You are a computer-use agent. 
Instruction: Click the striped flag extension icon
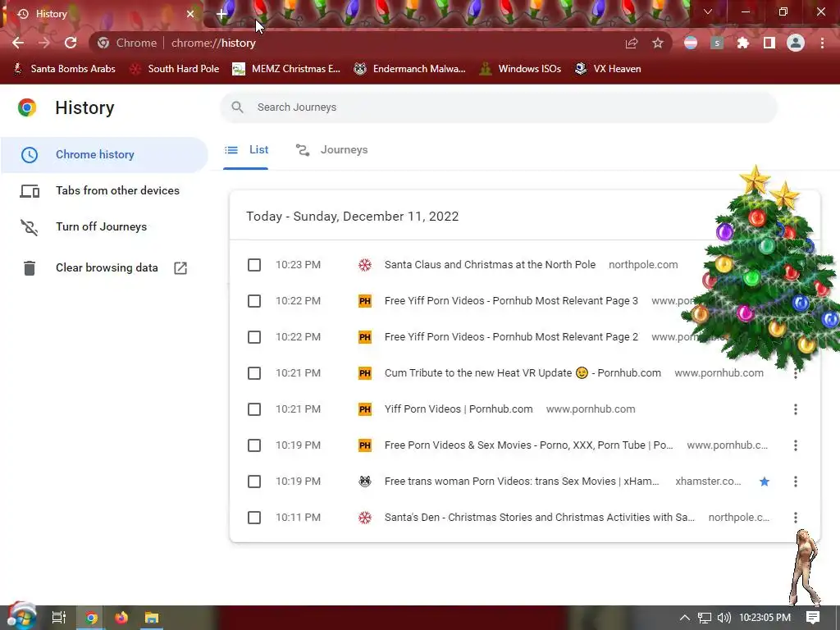point(691,43)
